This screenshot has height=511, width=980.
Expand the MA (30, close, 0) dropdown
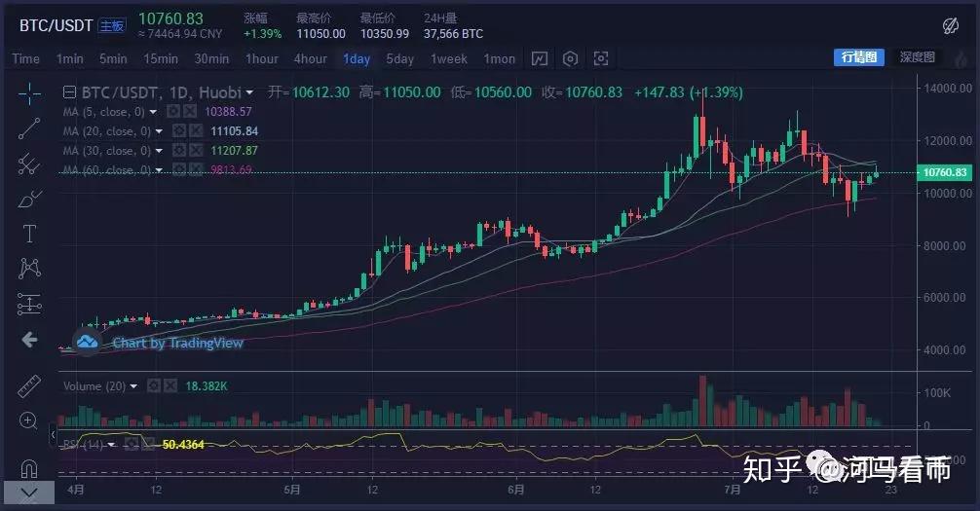pos(159,151)
